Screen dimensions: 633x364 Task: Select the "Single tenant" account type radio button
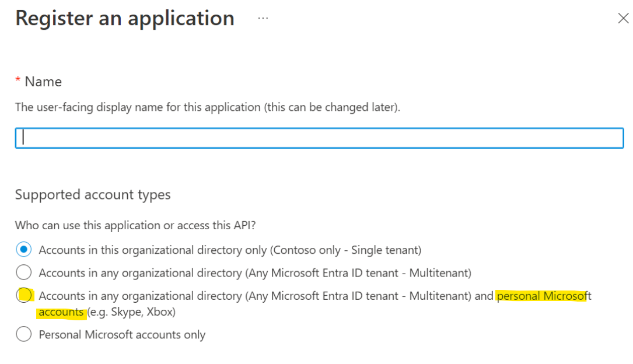tap(24, 249)
